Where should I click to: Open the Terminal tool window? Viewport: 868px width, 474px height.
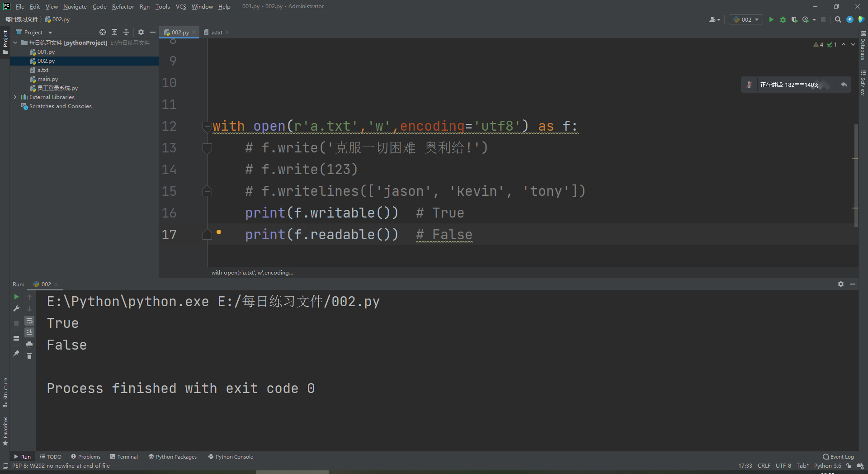pos(124,457)
